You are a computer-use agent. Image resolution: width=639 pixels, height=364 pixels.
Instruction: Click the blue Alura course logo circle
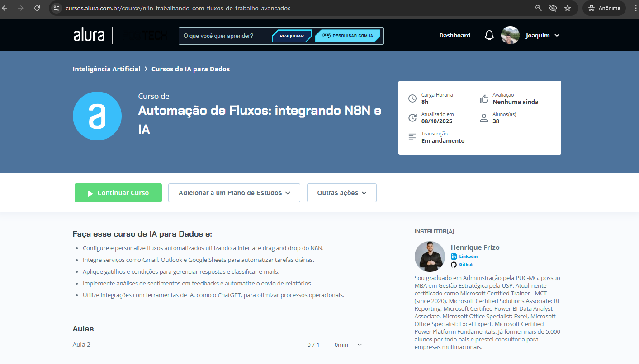tap(97, 116)
